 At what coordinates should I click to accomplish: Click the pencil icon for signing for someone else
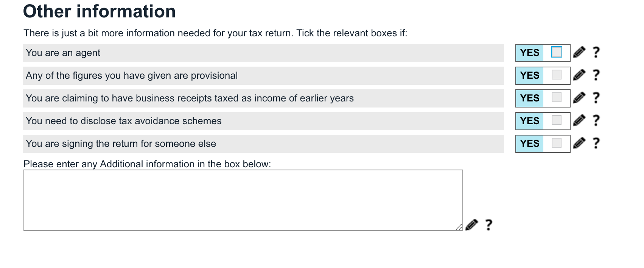click(579, 143)
